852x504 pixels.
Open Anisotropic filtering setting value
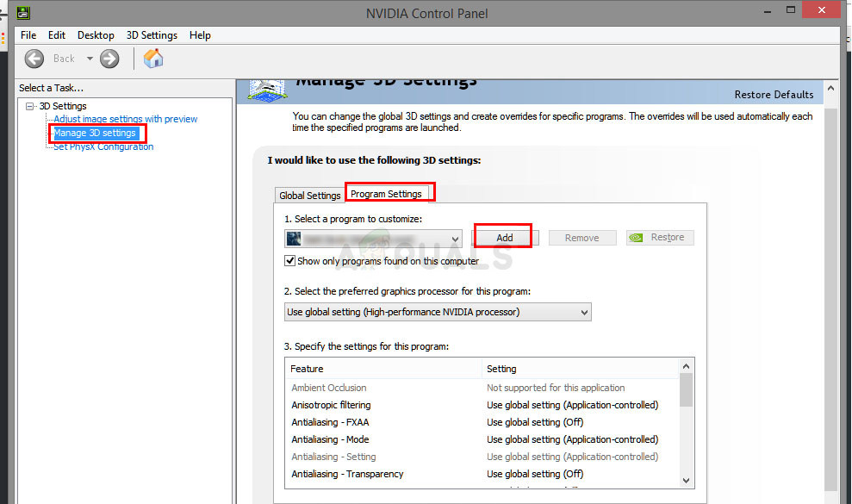point(572,405)
